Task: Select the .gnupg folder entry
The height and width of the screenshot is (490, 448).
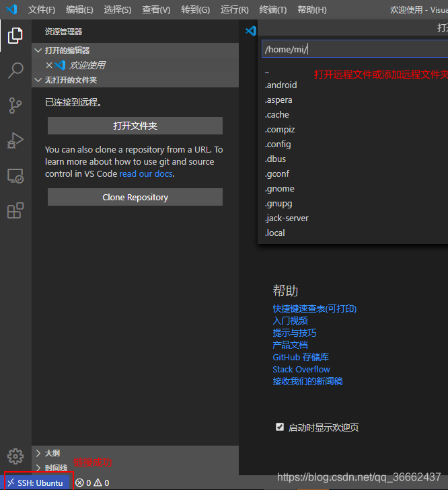Action: click(353, 204)
